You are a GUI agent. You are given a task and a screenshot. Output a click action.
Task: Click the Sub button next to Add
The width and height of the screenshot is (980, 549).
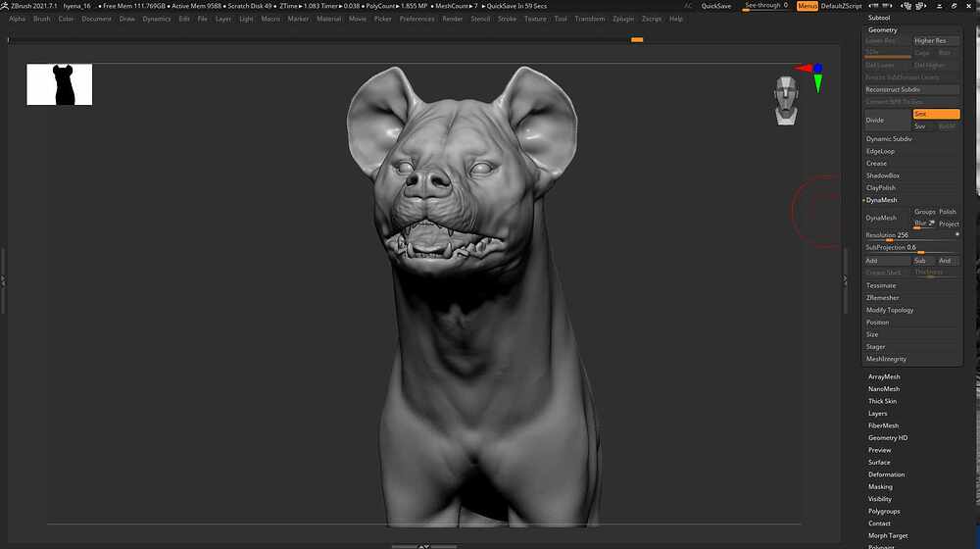click(x=923, y=261)
